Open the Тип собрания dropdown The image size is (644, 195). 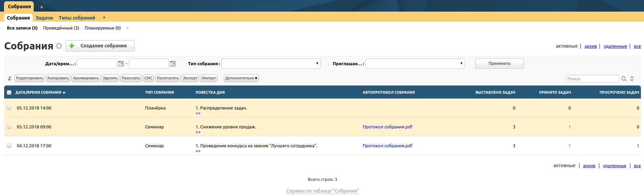click(271, 64)
